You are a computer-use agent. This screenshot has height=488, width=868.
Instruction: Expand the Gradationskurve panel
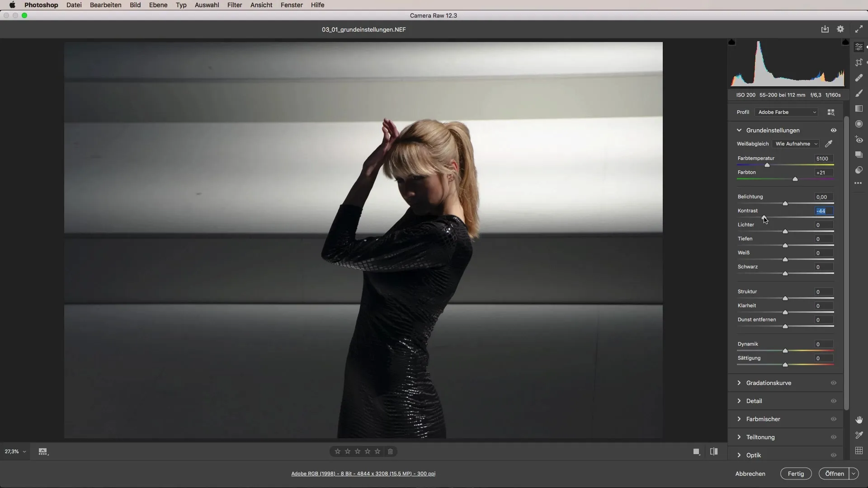tap(739, 383)
